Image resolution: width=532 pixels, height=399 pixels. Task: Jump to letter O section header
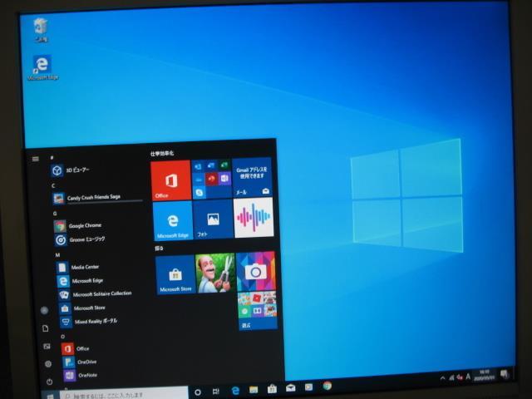[62, 337]
